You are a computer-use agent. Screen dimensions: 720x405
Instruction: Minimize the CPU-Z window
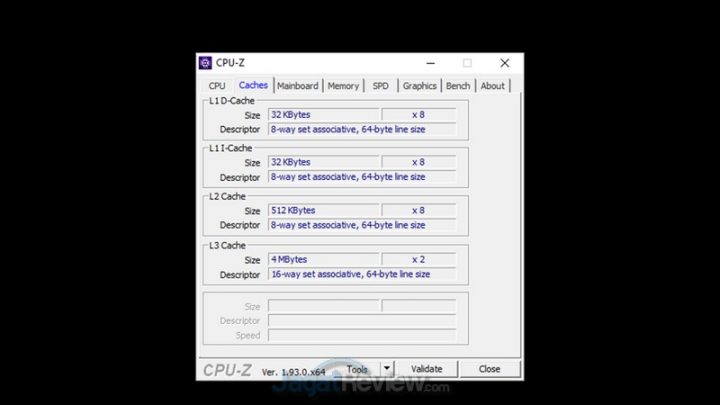point(430,63)
